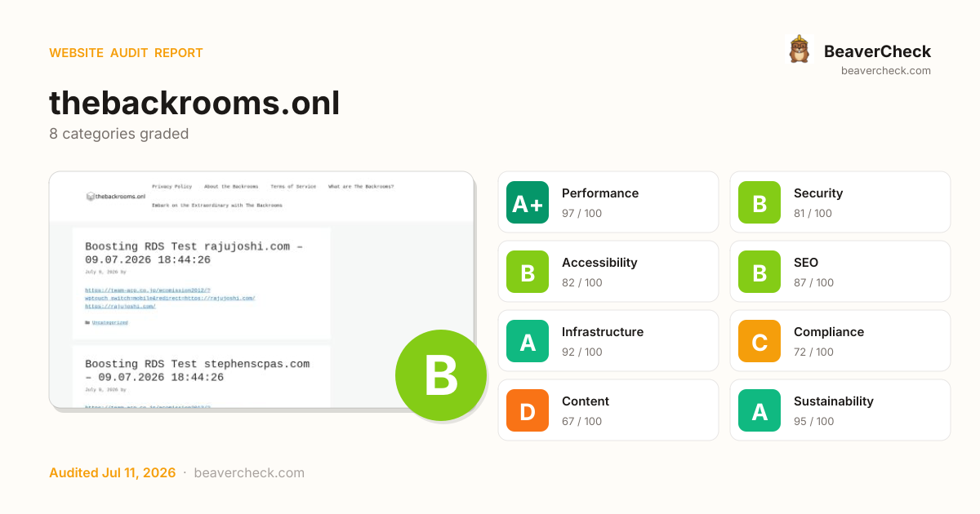The width and height of the screenshot is (980, 514).
Task: Click the Privacy Policy menu item in the preview
Action: click(x=171, y=186)
